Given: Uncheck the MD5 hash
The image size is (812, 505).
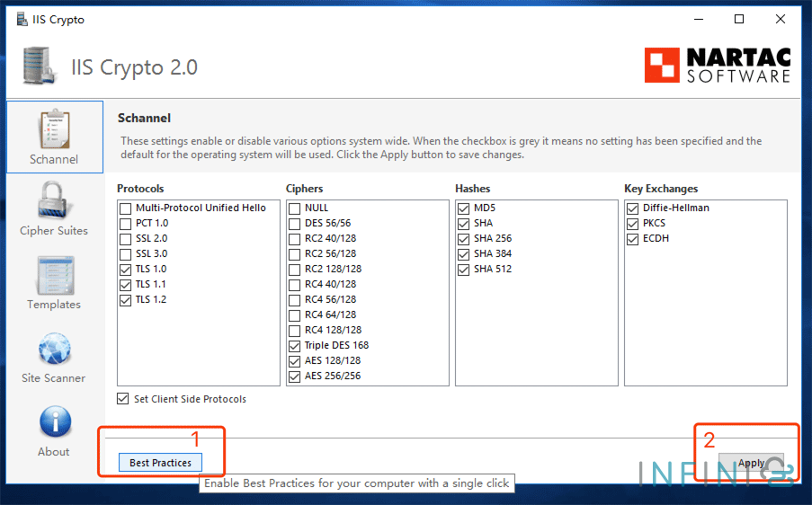Looking at the screenshot, I should click(x=463, y=208).
